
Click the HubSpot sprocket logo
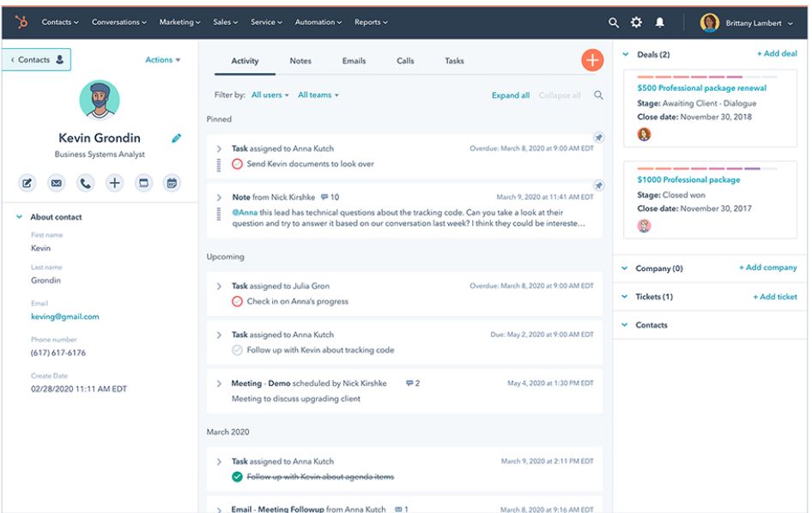[21, 21]
